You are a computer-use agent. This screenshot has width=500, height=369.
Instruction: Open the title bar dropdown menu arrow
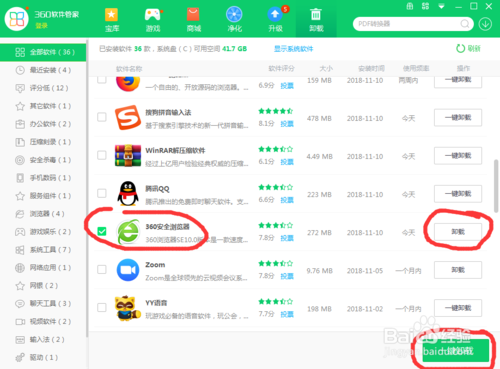tap(441, 6)
